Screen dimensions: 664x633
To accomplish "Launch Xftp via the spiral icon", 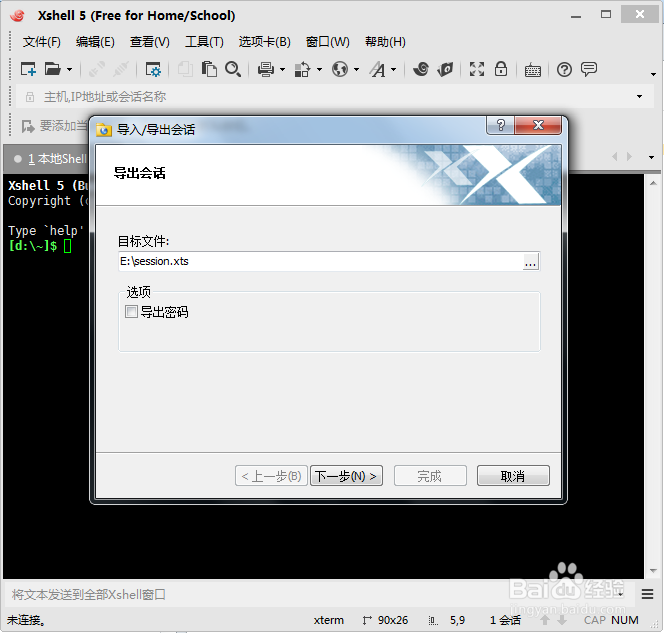I will (x=421, y=69).
